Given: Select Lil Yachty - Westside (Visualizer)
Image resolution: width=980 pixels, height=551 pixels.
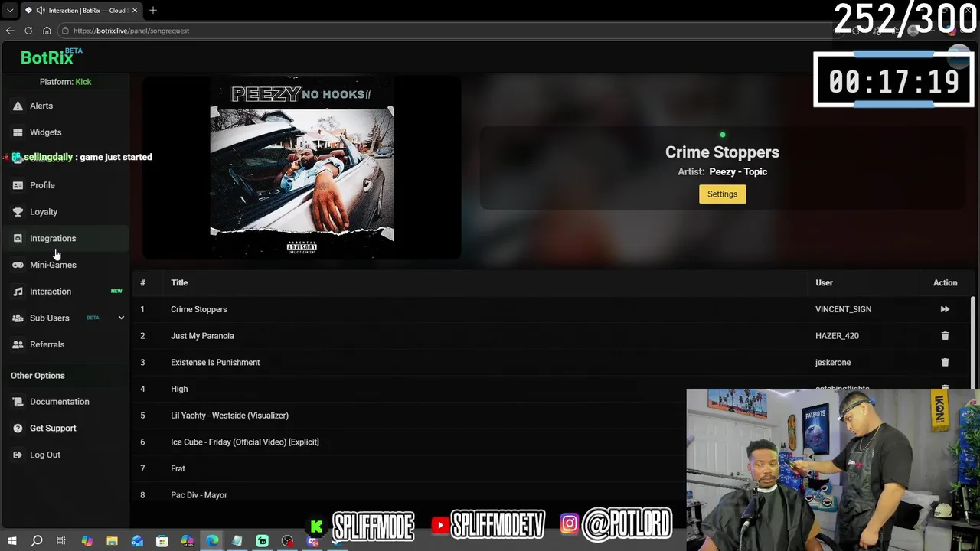Looking at the screenshot, I should (x=230, y=416).
